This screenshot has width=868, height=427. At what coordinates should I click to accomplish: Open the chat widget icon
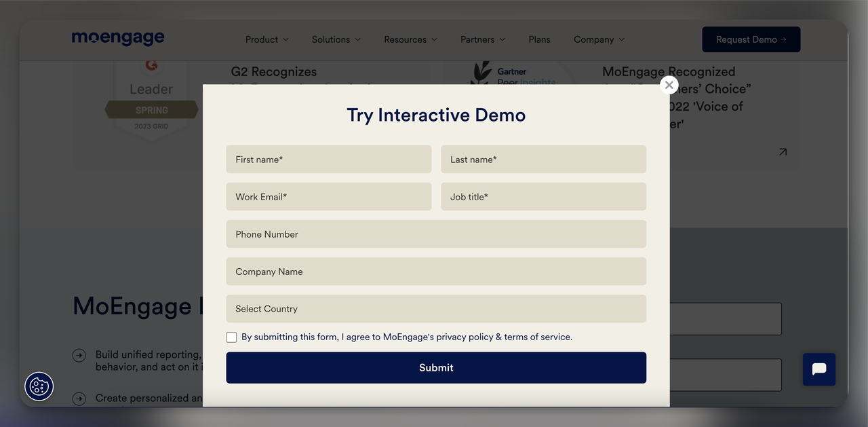[x=818, y=369]
